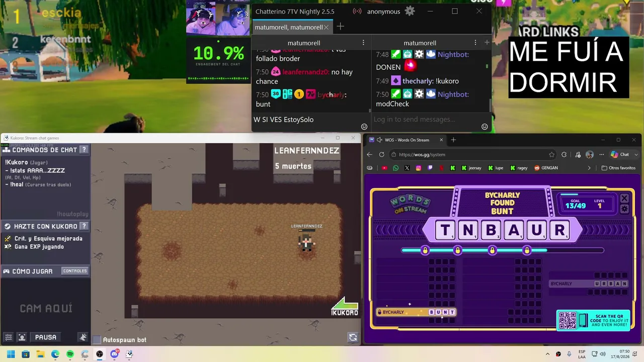This screenshot has height=362, width=644.
Task: Open the browser profile avatar
Action: click(589, 154)
